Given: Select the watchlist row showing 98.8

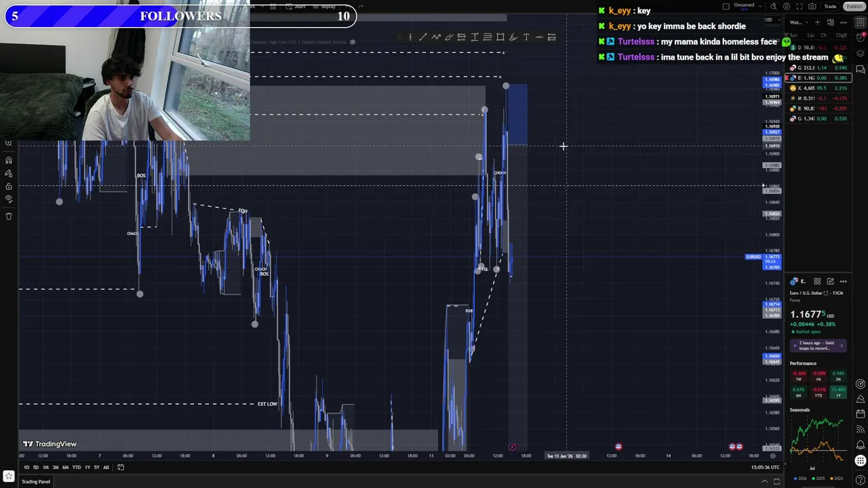Looking at the screenshot, I should tap(818, 47).
